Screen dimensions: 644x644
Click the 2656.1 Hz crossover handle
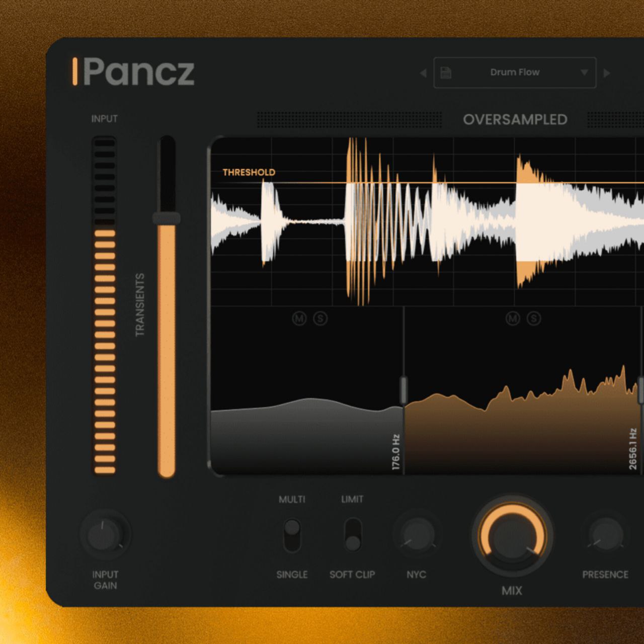point(641,389)
